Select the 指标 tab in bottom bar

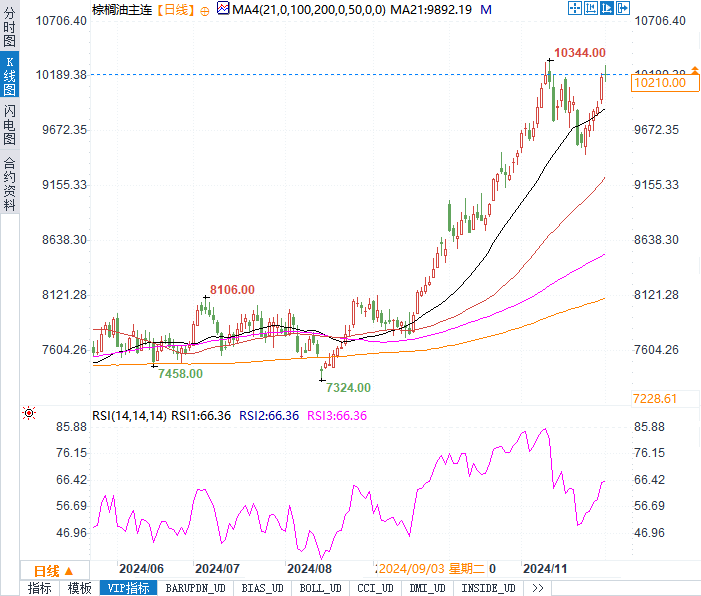coord(40,588)
